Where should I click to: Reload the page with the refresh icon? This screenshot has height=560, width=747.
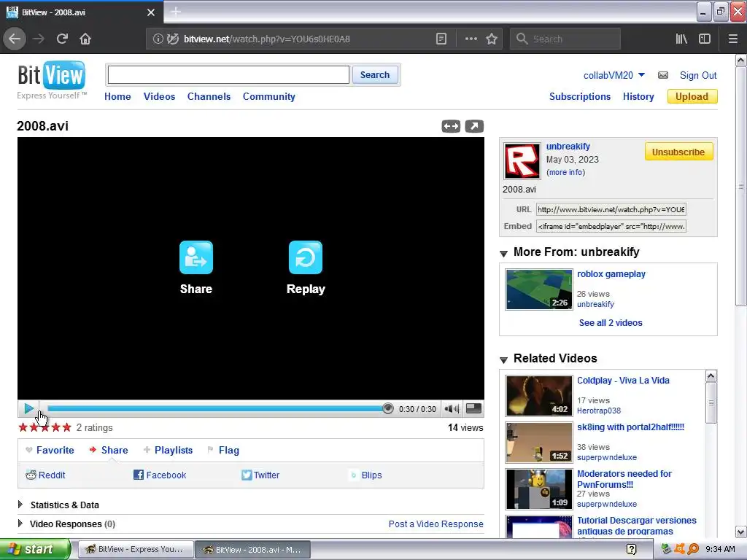[x=62, y=39]
